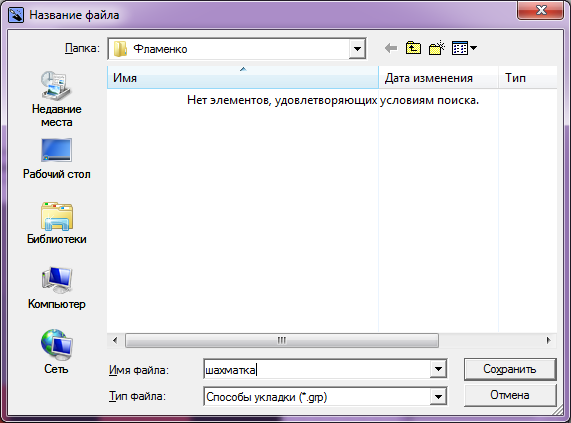Viewport: 571px width, 423px height.
Task: Go to Рабочий стол shortcut
Action: pyautogui.click(x=56, y=159)
